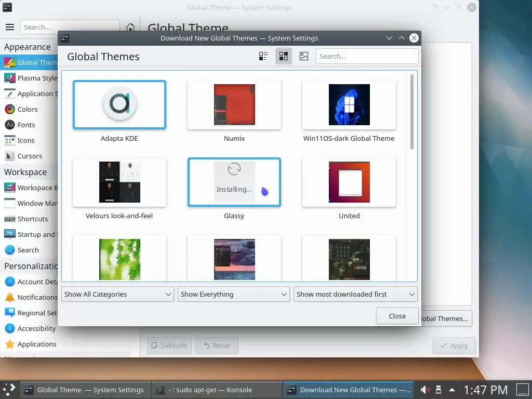The width and height of the screenshot is (532, 399).
Task: Click the search field in Global Themes dialog
Action: point(367,56)
